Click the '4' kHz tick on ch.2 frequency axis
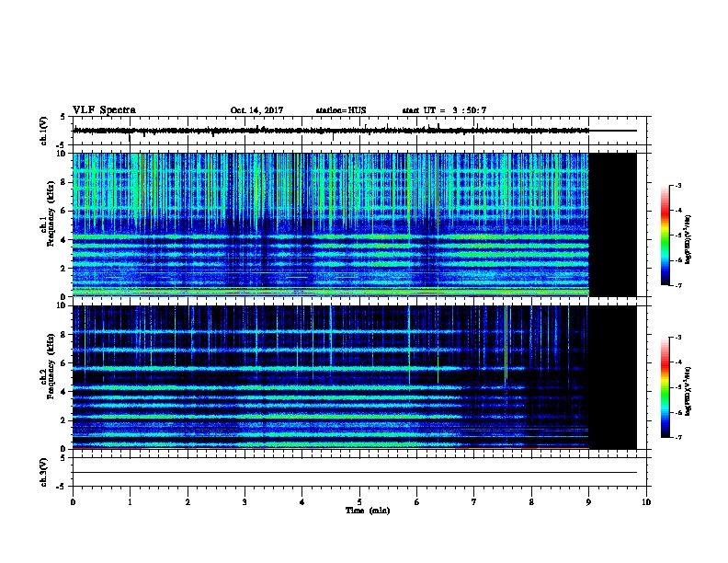728x563 pixels. coord(64,392)
